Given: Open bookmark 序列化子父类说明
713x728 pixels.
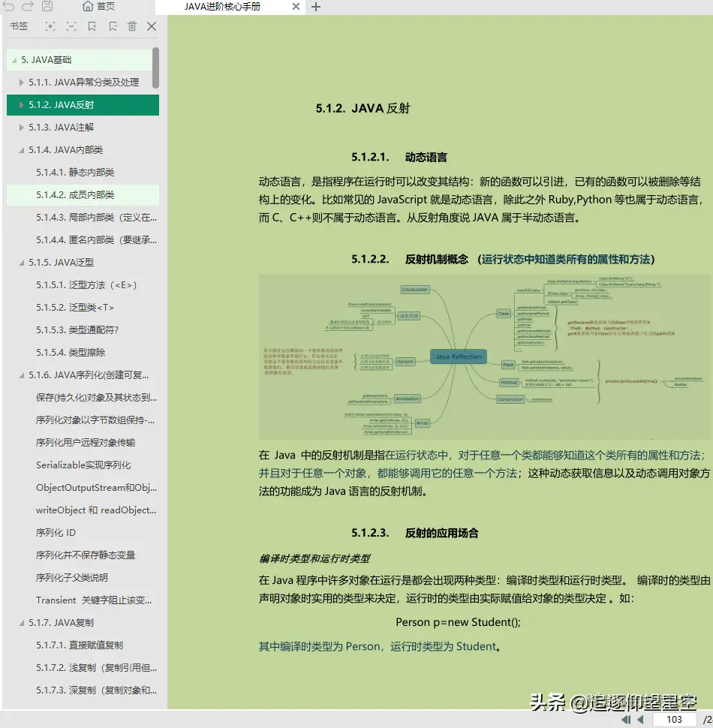Looking at the screenshot, I should tap(72, 578).
